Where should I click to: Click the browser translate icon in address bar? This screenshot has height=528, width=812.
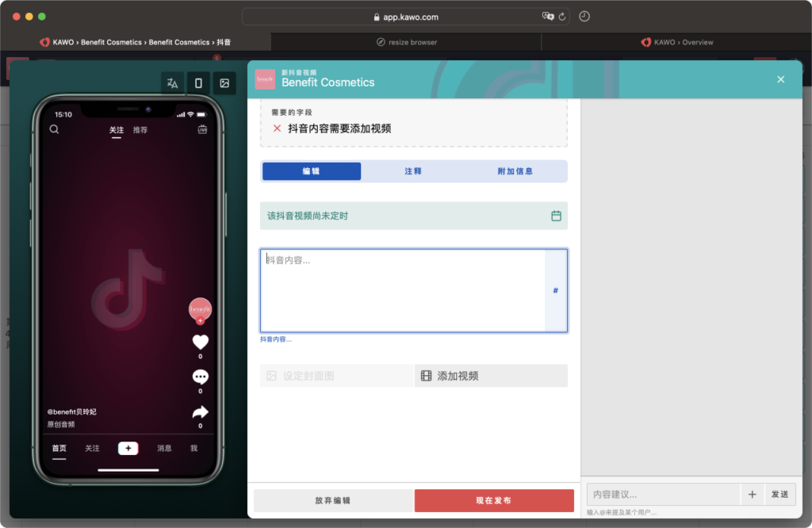(547, 17)
